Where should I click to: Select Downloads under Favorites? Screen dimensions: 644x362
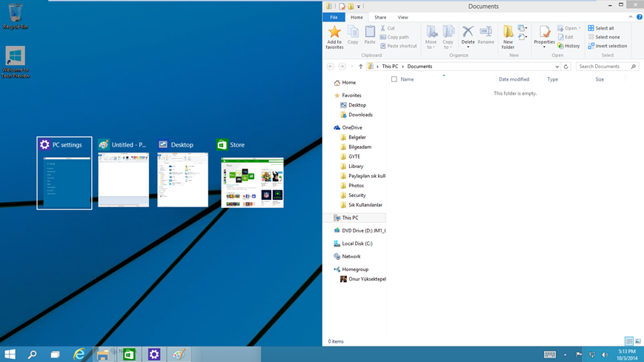coord(356,115)
